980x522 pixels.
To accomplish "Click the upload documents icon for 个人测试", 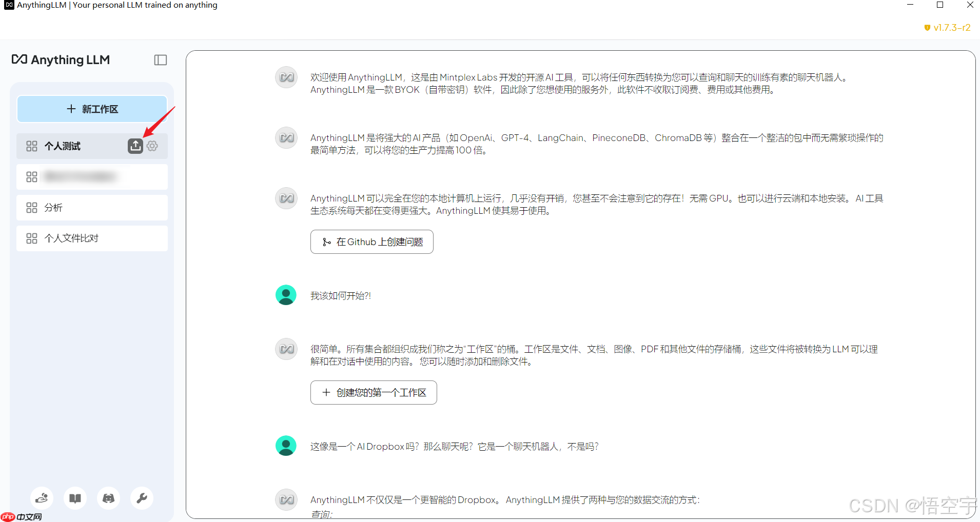I will pos(135,146).
